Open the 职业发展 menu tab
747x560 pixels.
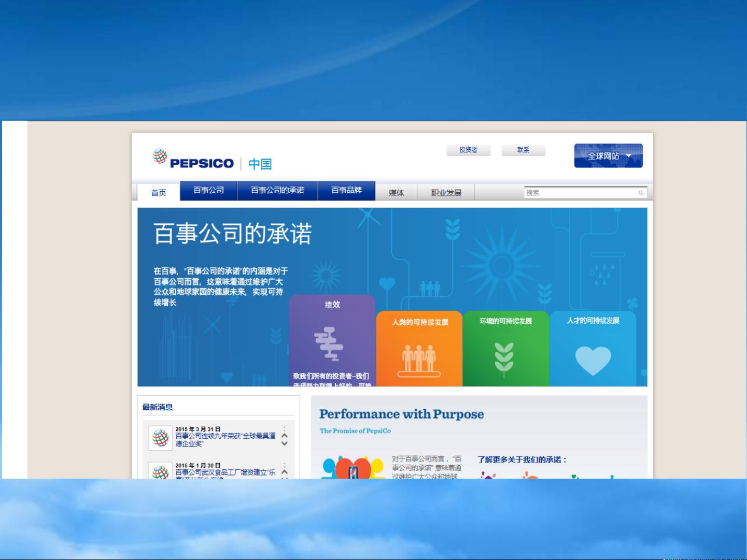[446, 193]
